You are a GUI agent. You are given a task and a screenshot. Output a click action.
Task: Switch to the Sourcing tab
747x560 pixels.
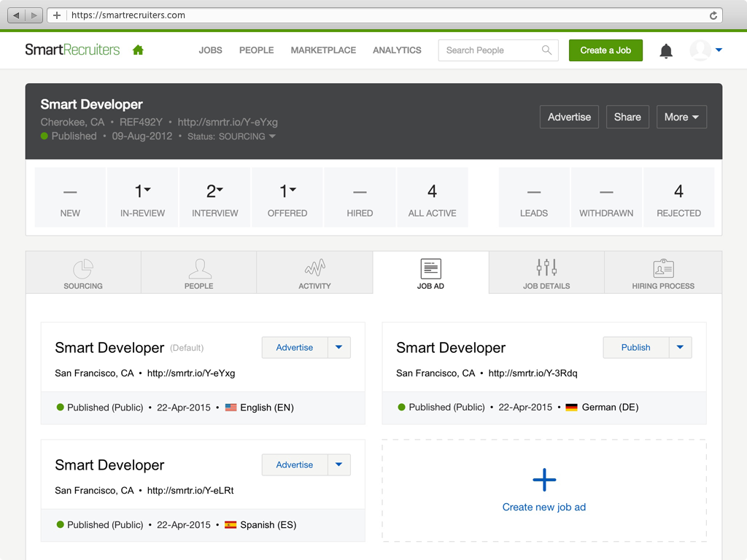click(83, 273)
